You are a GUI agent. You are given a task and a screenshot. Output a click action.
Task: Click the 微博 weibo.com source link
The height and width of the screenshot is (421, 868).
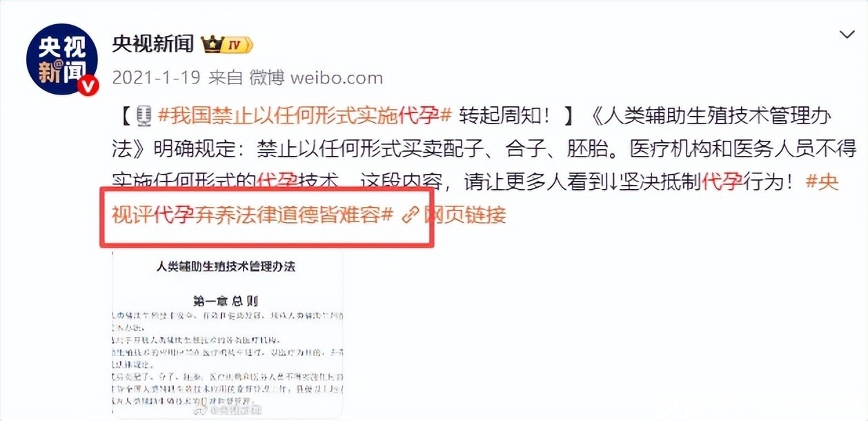pos(317,78)
